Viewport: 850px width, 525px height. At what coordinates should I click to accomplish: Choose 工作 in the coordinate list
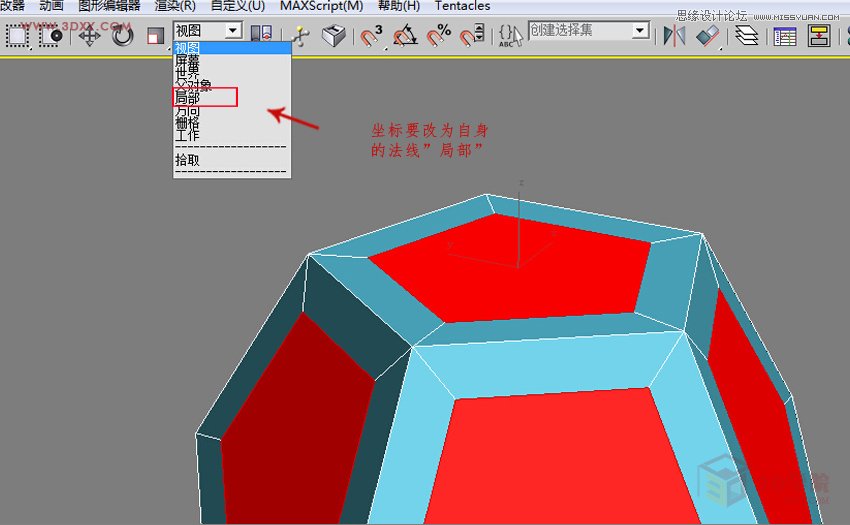tap(231, 135)
